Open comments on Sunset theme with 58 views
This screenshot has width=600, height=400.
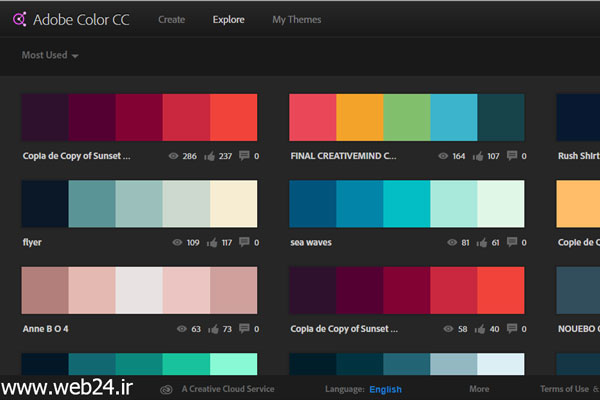[512, 328]
